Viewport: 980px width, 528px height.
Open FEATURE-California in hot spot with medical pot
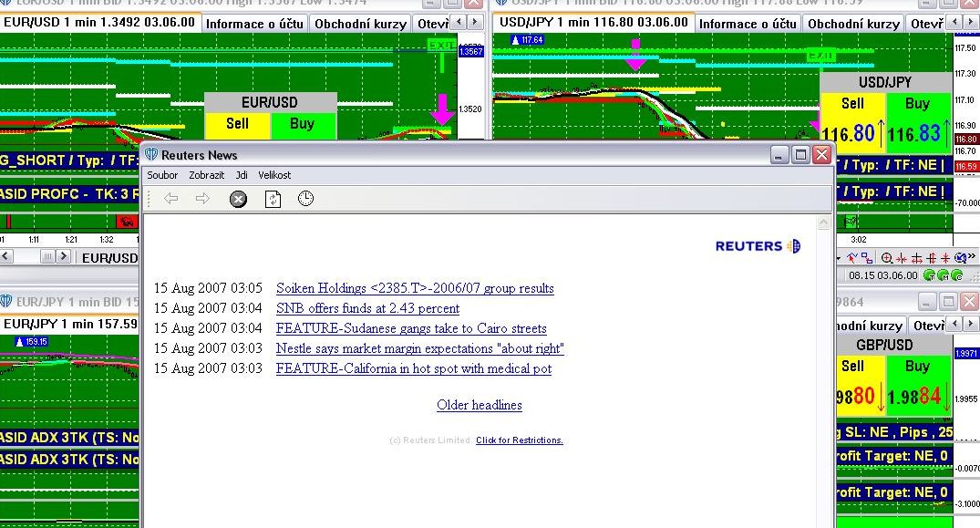click(414, 368)
